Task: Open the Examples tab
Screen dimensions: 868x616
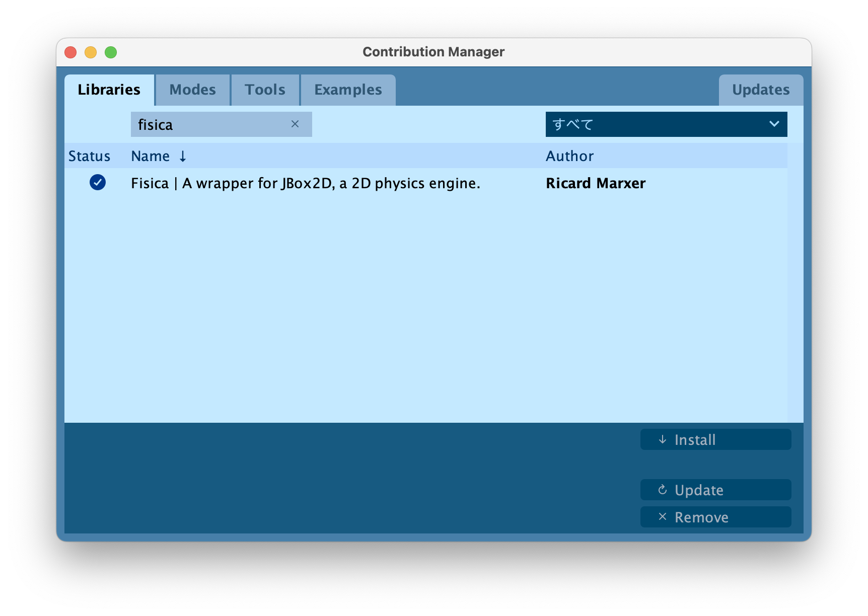Action: coord(348,90)
